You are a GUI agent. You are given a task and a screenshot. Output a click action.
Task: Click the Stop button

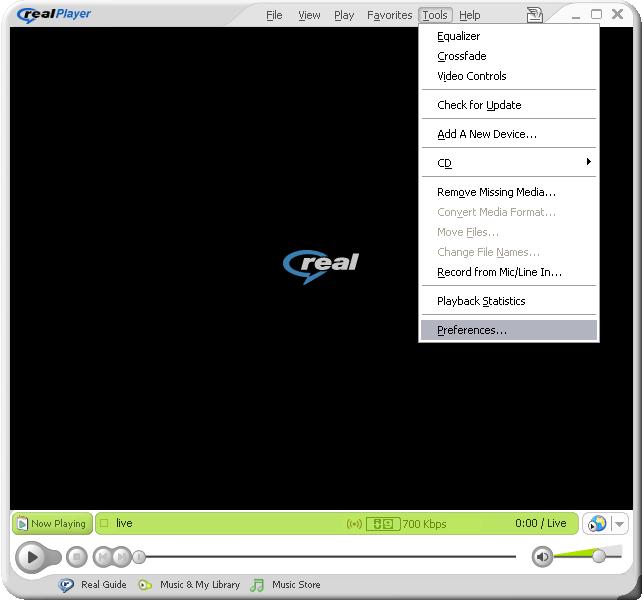(x=77, y=557)
